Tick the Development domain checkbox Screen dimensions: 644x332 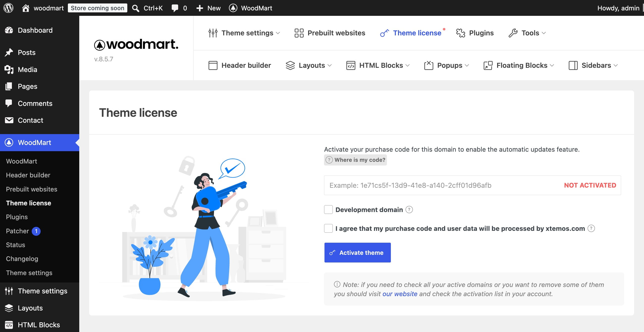click(328, 210)
